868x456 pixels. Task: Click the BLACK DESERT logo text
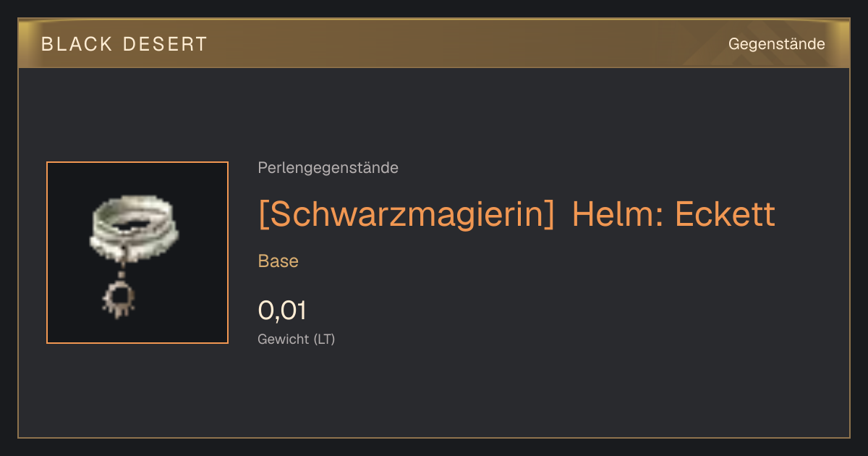click(x=124, y=44)
